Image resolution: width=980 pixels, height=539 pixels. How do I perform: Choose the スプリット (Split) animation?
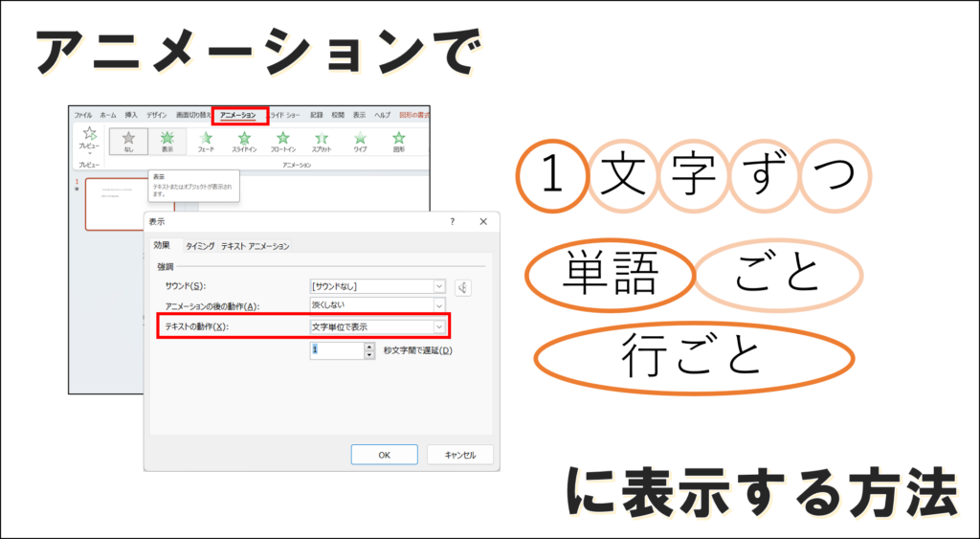[322, 141]
